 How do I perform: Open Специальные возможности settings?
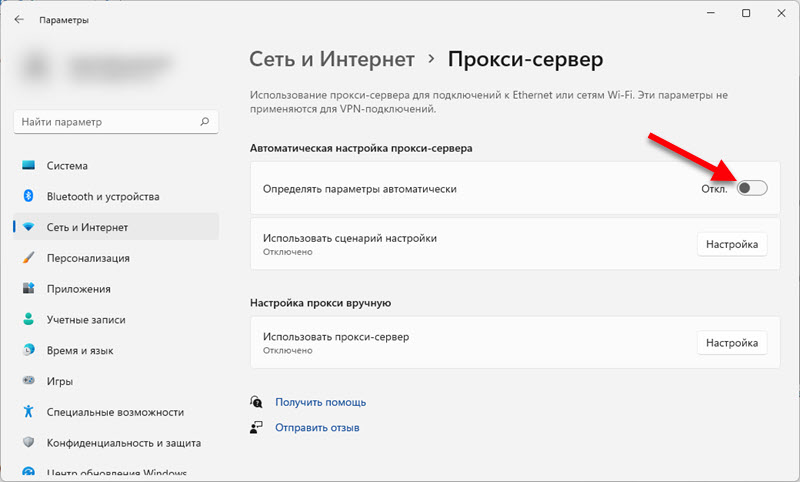(x=115, y=412)
